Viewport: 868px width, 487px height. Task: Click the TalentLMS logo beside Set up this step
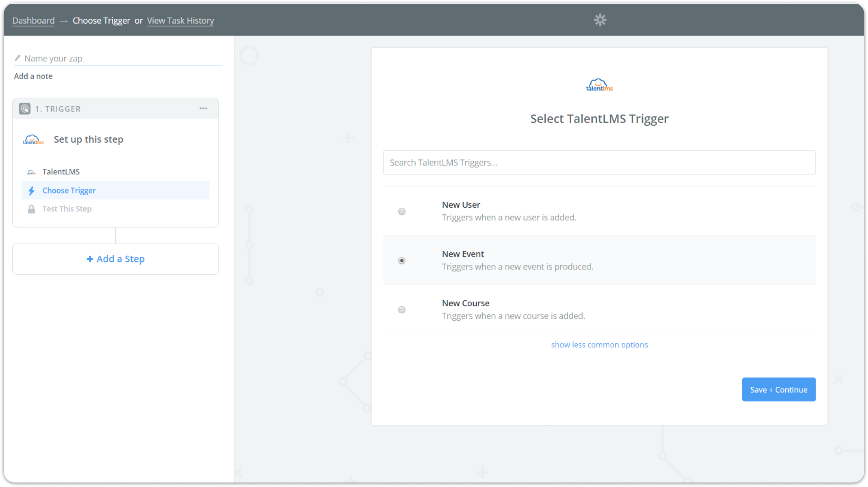click(33, 140)
